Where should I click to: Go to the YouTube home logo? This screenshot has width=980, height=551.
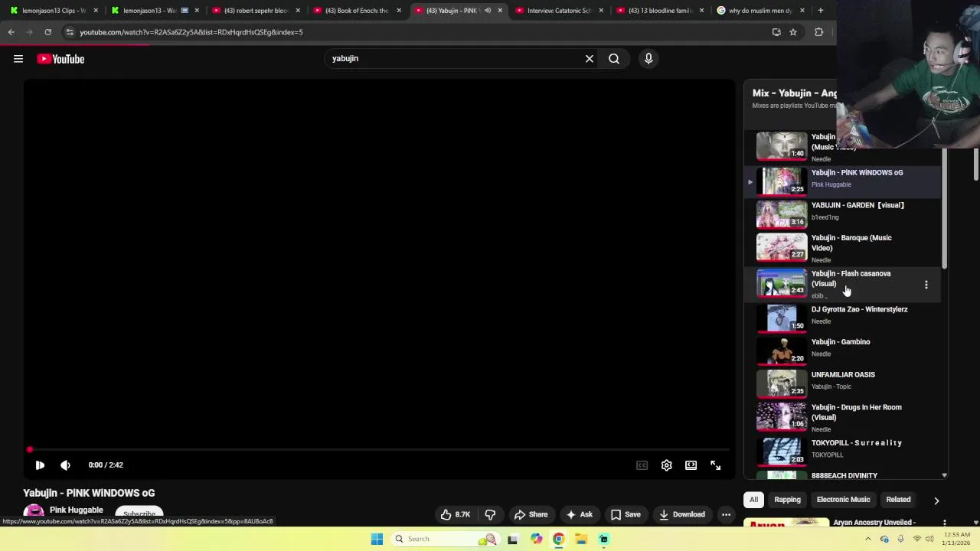[x=60, y=59]
